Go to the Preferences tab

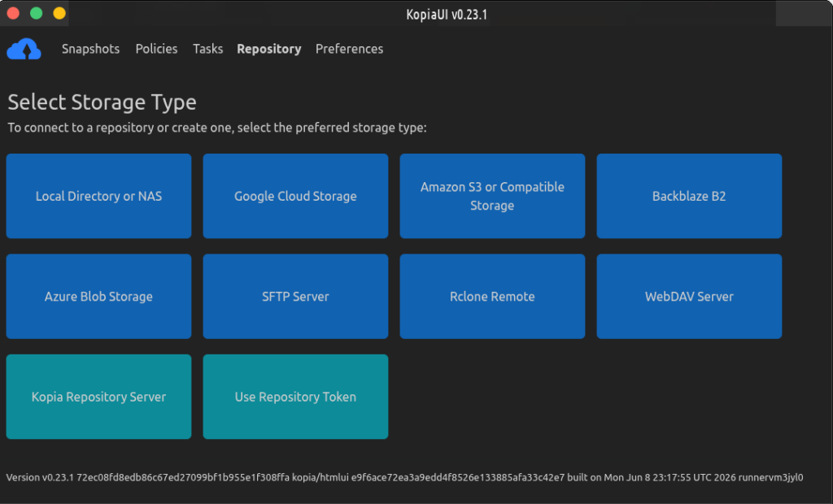[349, 49]
